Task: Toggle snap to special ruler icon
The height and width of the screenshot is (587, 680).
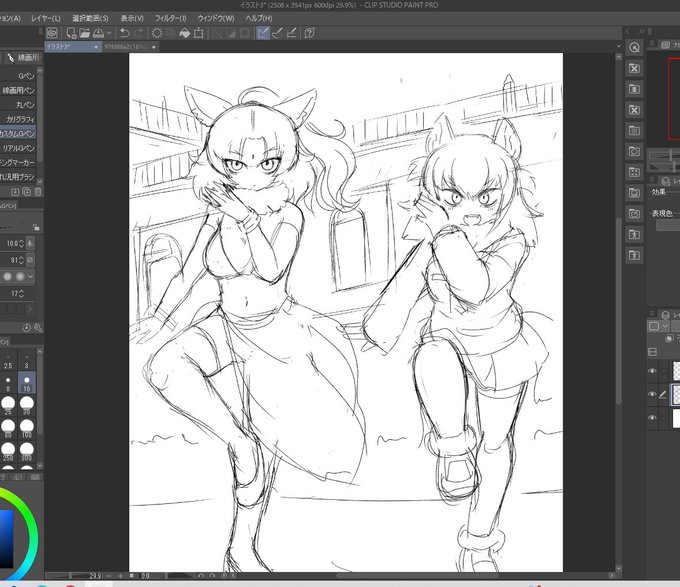Action: [x=277, y=33]
